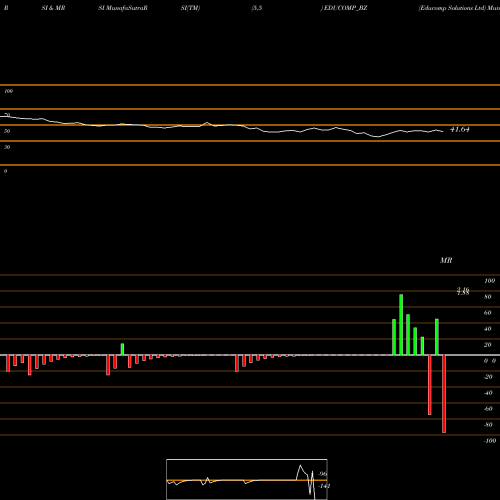The width and height of the screenshot is (500, 500).
Task: Click the 'SI MunafaSutraR' header text
Action: coord(123,8)
